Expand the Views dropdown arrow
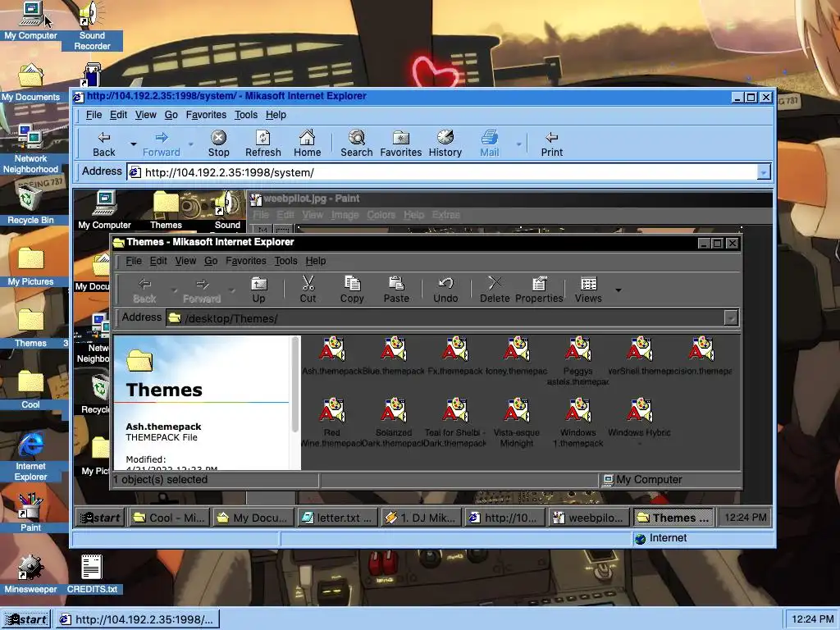The height and width of the screenshot is (630, 840). (619, 290)
